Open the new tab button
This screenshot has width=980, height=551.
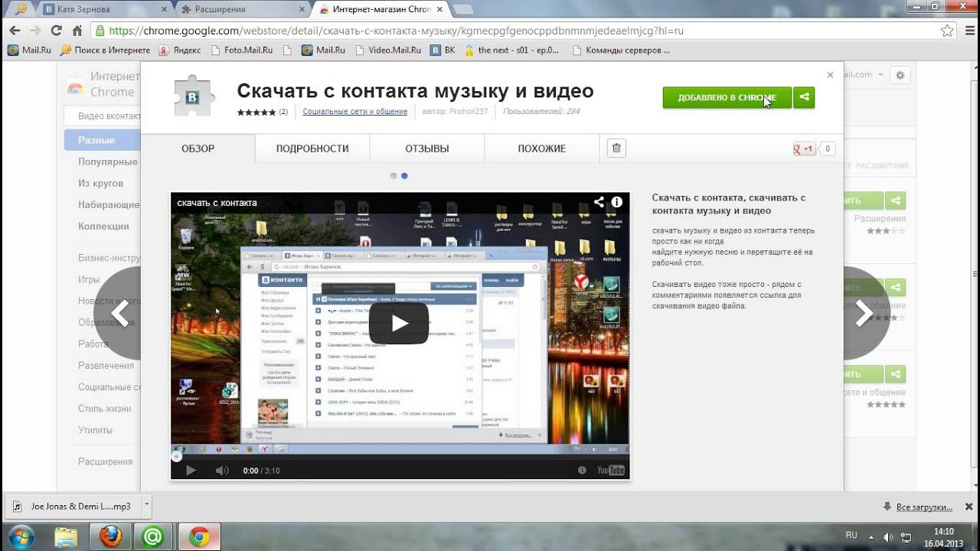464,10
